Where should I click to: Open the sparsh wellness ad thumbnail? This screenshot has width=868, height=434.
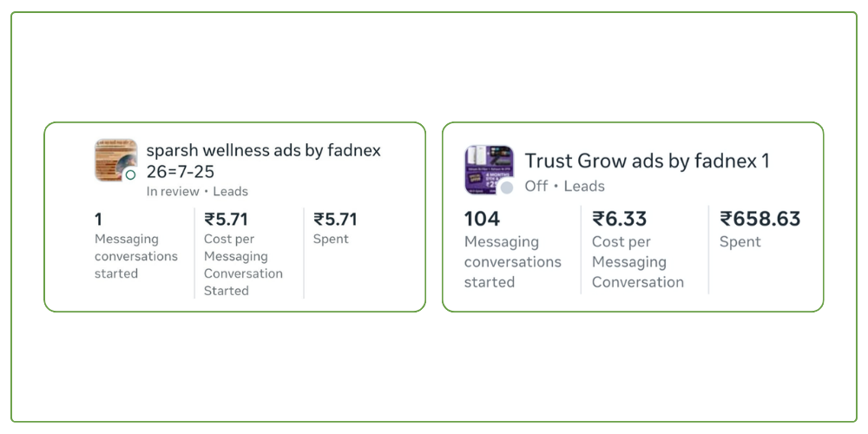point(115,159)
